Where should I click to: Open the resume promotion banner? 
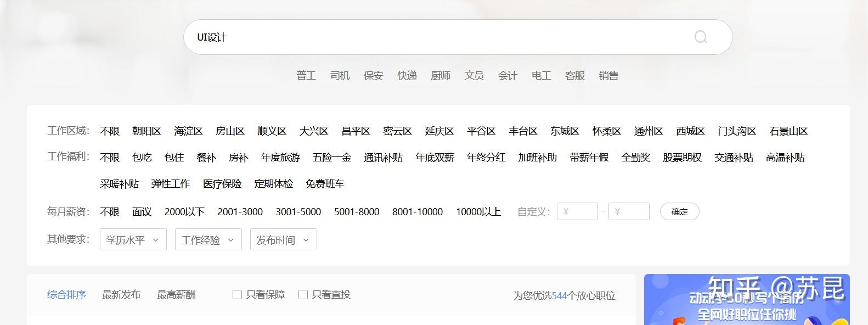(x=747, y=300)
